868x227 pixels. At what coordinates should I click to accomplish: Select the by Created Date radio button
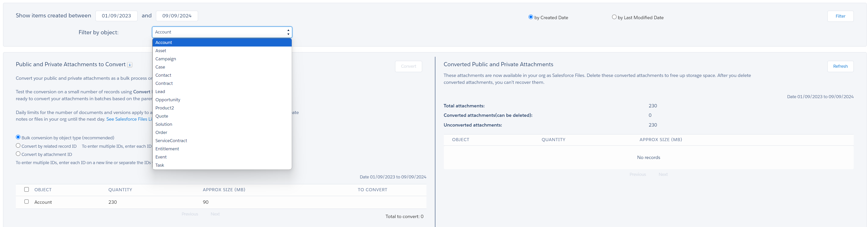[531, 17]
